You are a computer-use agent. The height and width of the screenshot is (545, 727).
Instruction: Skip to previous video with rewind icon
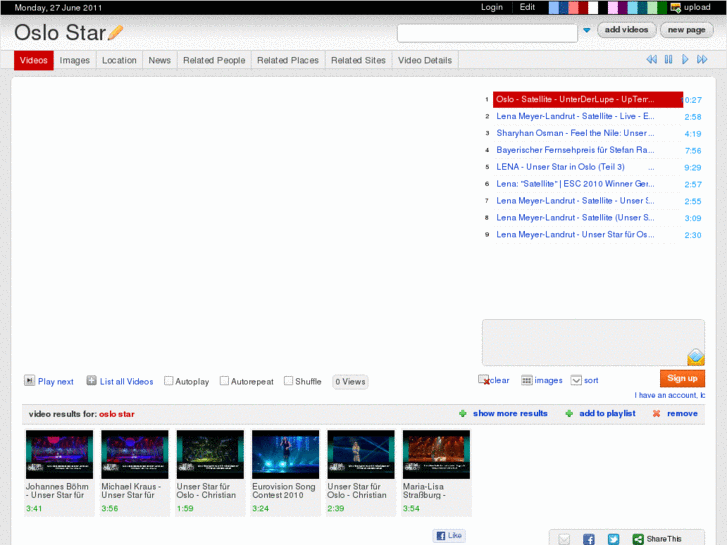[651, 59]
